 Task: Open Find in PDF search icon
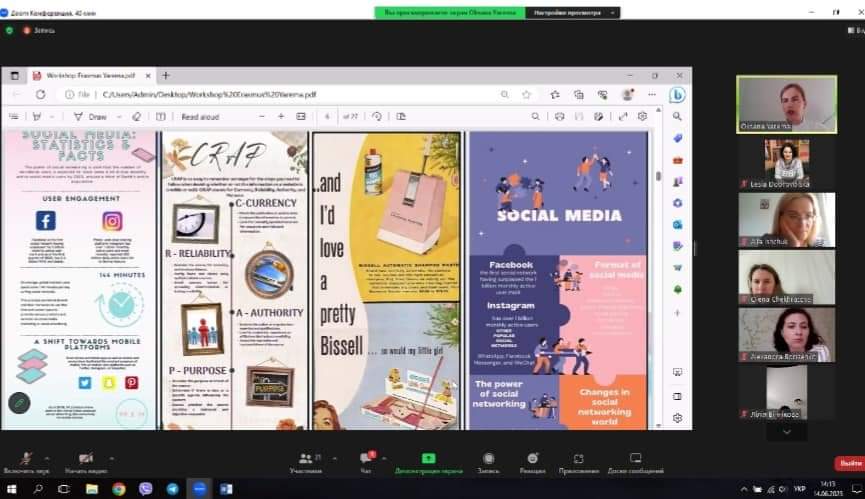[535, 116]
